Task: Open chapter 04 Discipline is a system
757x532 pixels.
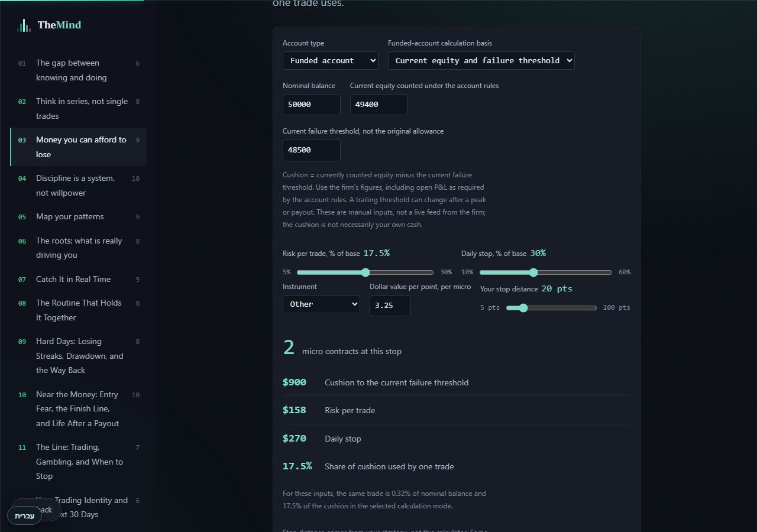Action: point(78,186)
